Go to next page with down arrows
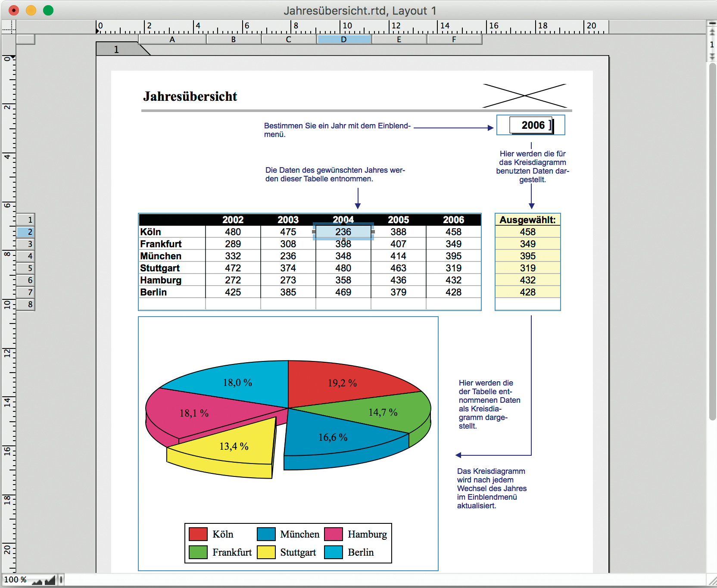The height and width of the screenshot is (588, 717). pos(712,57)
